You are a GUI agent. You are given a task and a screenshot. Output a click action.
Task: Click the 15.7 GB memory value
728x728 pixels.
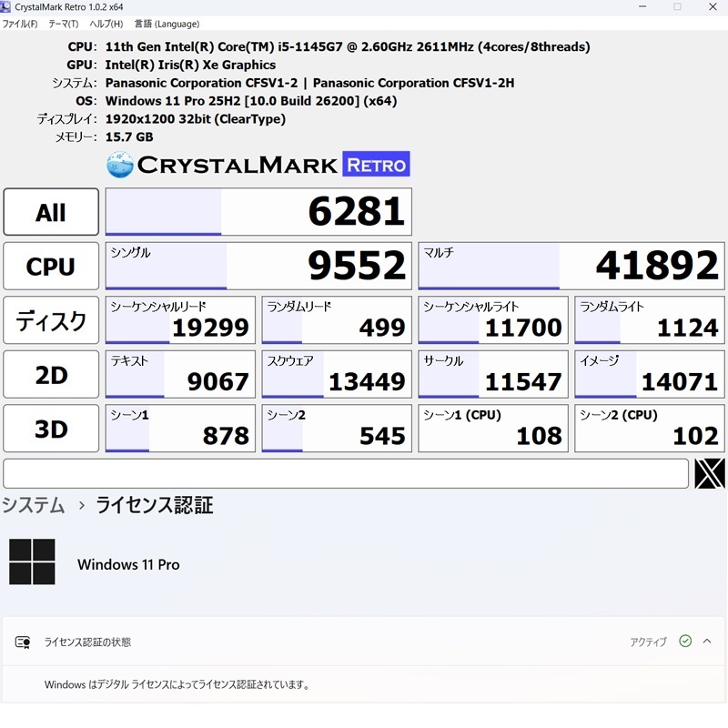click(129, 137)
